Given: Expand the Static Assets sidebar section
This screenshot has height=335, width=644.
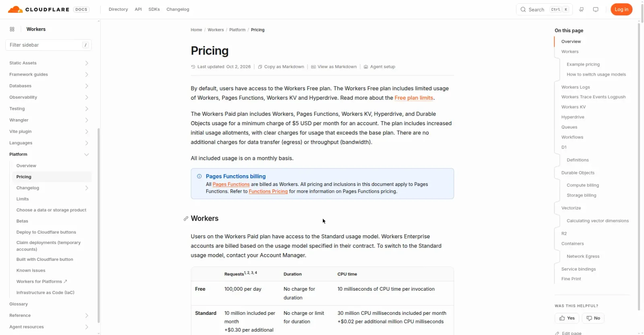Looking at the screenshot, I should [49, 63].
